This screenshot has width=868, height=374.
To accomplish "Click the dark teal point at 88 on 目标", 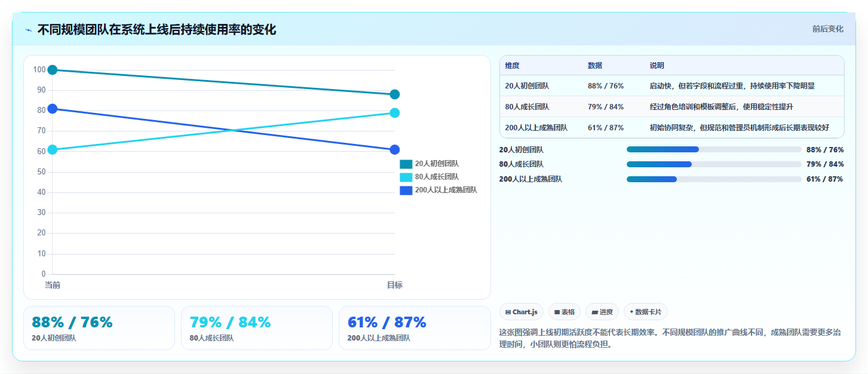I will tap(395, 94).
